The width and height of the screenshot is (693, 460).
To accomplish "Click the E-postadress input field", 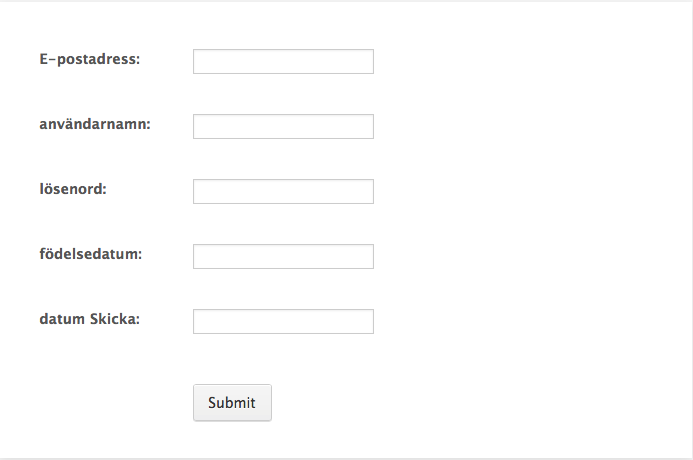I will tap(283, 62).
